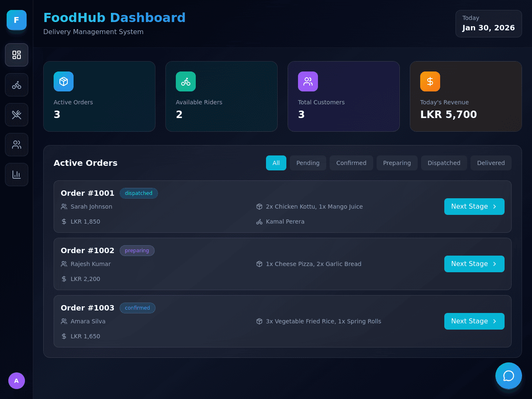Click the Available Riders bicycle icon
Viewport: 532px width, 399px height.
pyautogui.click(x=186, y=81)
